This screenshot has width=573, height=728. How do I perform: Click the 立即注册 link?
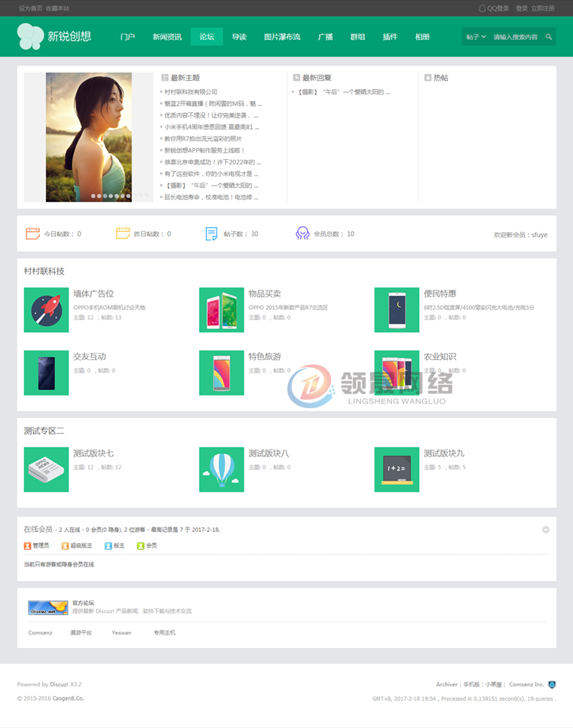pyautogui.click(x=543, y=8)
